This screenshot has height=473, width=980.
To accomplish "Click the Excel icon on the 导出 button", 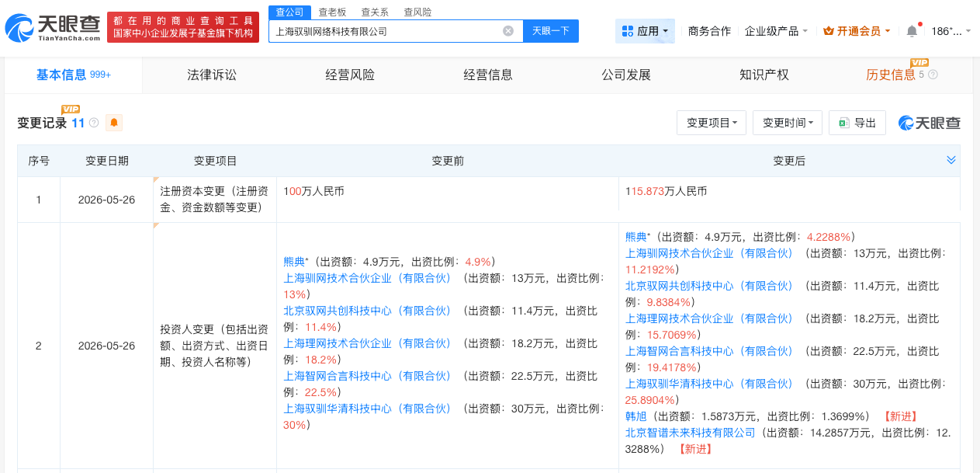I will point(843,123).
